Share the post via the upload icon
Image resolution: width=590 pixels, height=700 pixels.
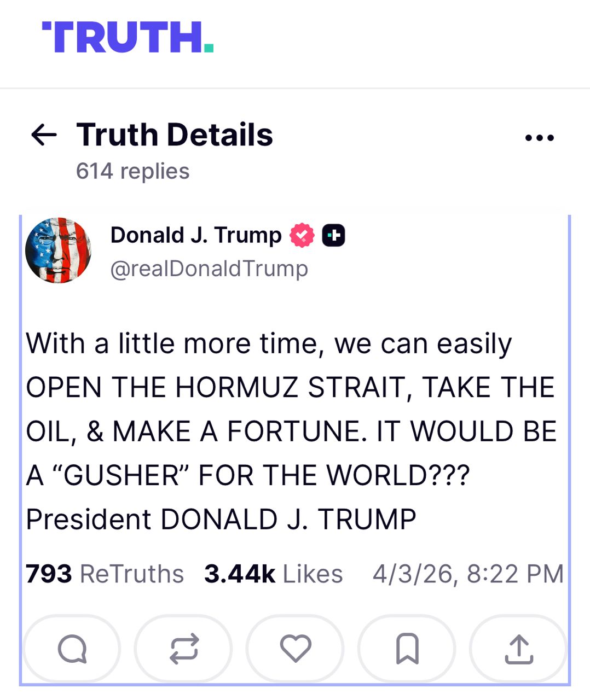click(x=519, y=649)
